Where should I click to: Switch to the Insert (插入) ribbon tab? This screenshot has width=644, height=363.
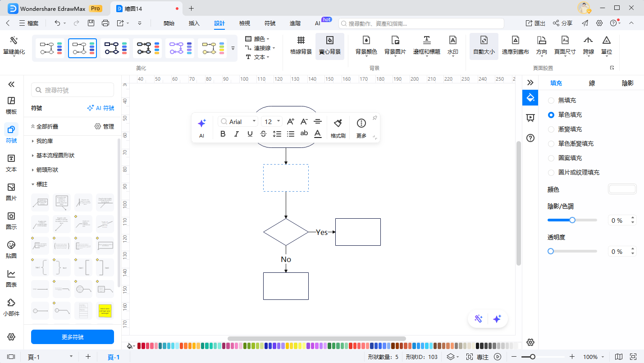click(194, 23)
